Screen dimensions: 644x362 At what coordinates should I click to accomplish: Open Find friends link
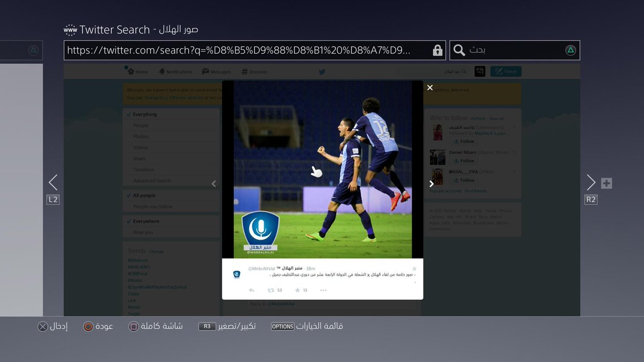point(475,191)
